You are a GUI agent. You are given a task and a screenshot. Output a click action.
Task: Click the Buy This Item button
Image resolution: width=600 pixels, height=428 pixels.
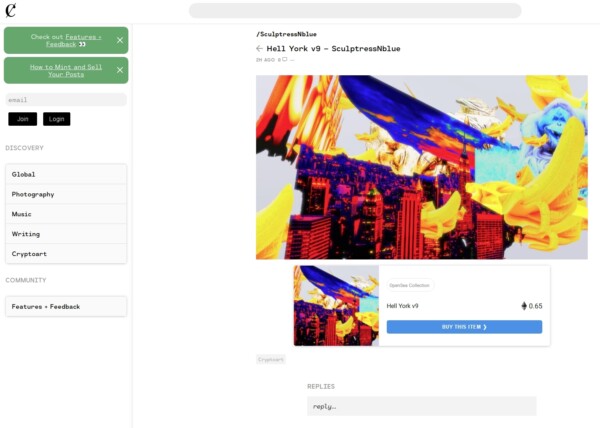pos(464,327)
